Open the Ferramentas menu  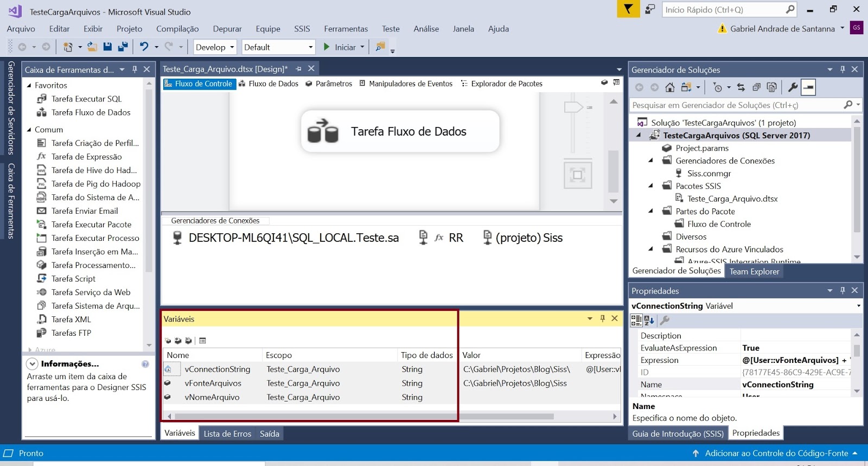pos(346,29)
